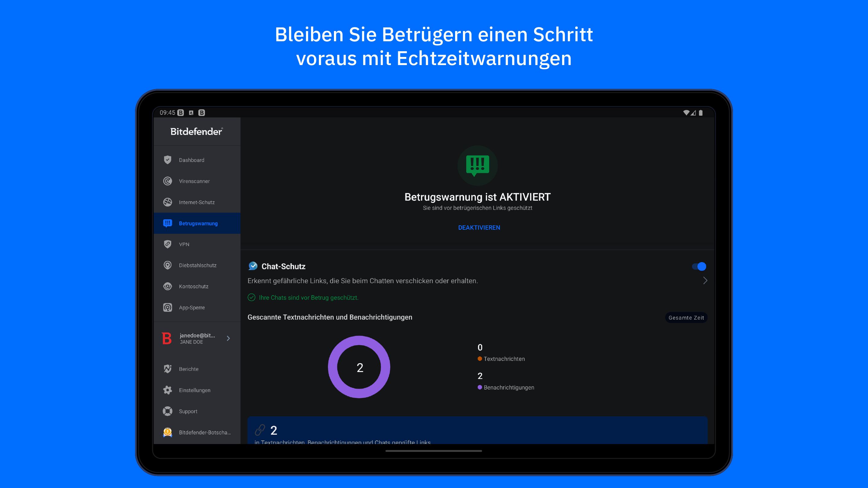Open Kontoschutz from sidebar
Screen dimensions: 868x488
point(197,286)
